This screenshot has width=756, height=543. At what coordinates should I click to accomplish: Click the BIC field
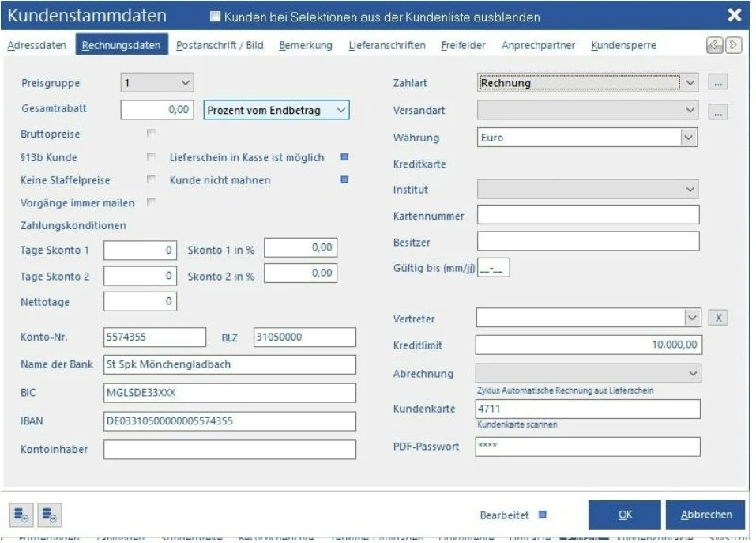[x=230, y=393]
